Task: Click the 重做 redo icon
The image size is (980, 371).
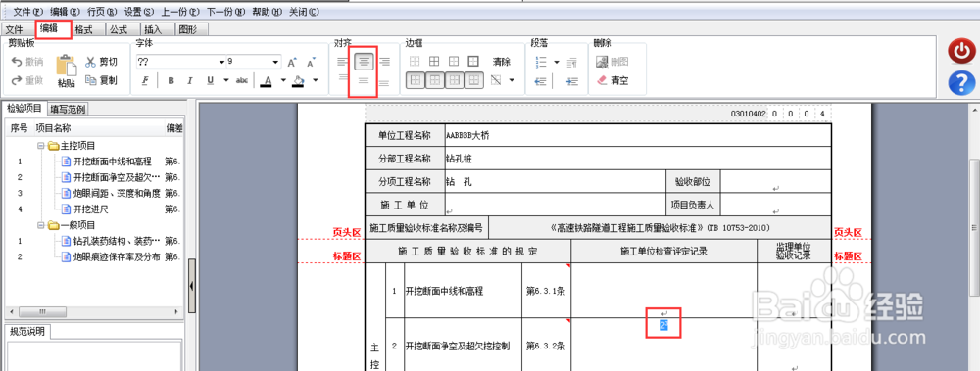Action: [17, 80]
